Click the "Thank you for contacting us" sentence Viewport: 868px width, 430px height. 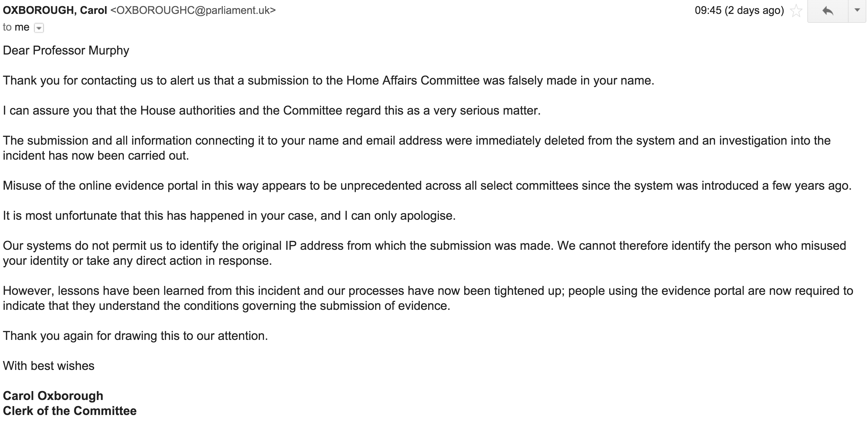[328, 81]
